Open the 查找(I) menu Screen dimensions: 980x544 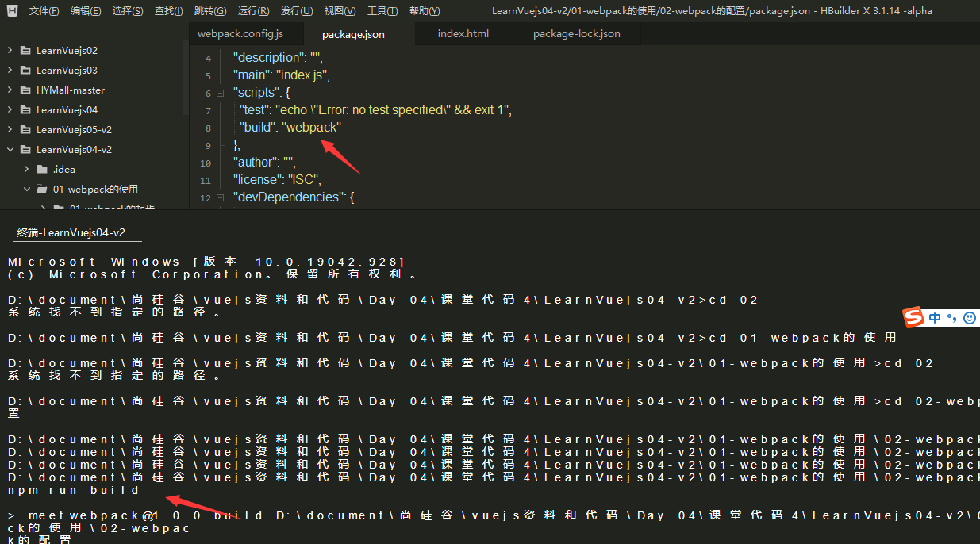coord(168,11)
